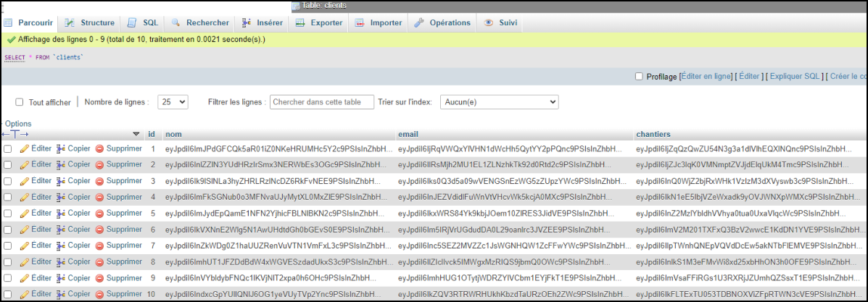
Task: Click the Copier icon in row 10
Action: pyautogui.click(x=61, y=295)
